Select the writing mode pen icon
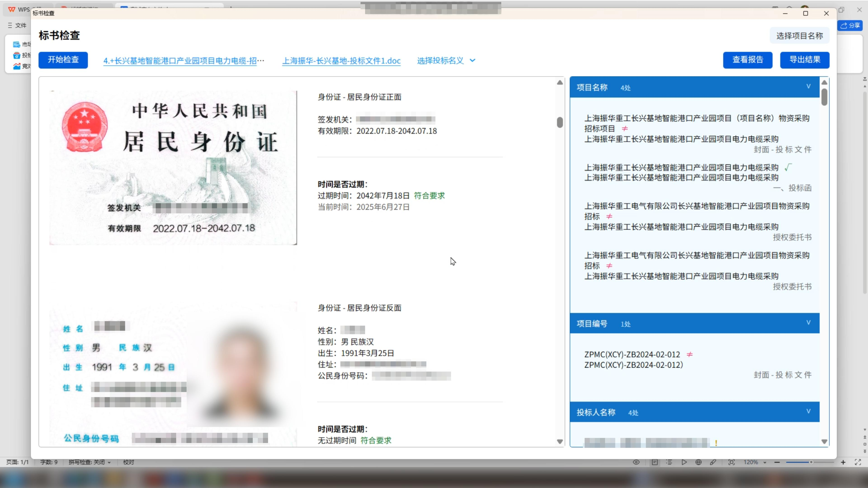The width and height of the screenshot is (868, 488). 713,462
